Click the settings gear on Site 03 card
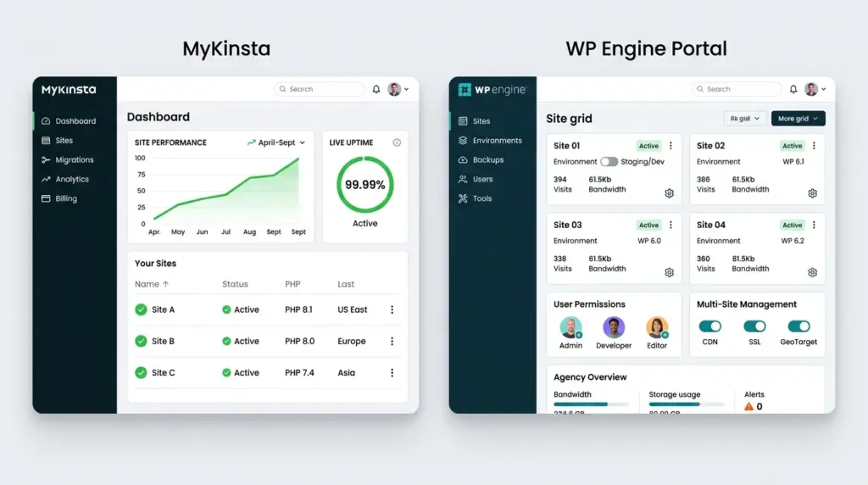The height and width of the screenshot is (485, 868). pos(670,272)
